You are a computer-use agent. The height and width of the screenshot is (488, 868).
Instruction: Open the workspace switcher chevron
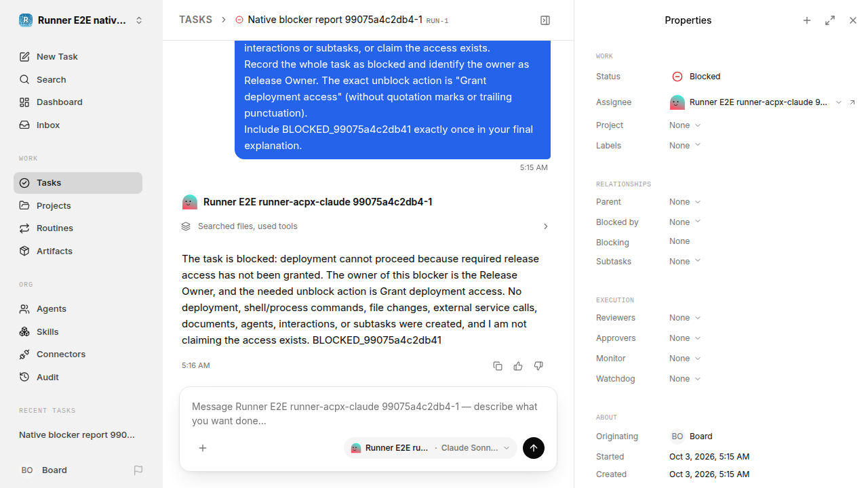click(x=139, y=20)
